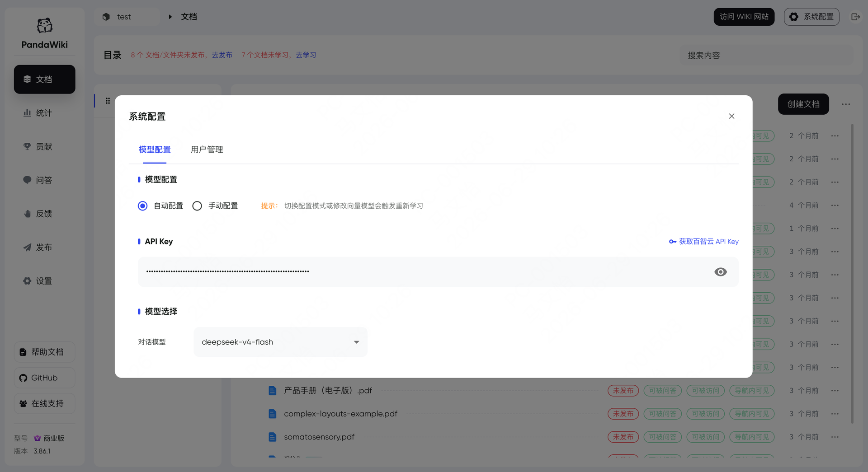Image resolution: width=868 pixels, height=472 pixels.
Task: Open 在线支持 online support
Action: (44, 403)
